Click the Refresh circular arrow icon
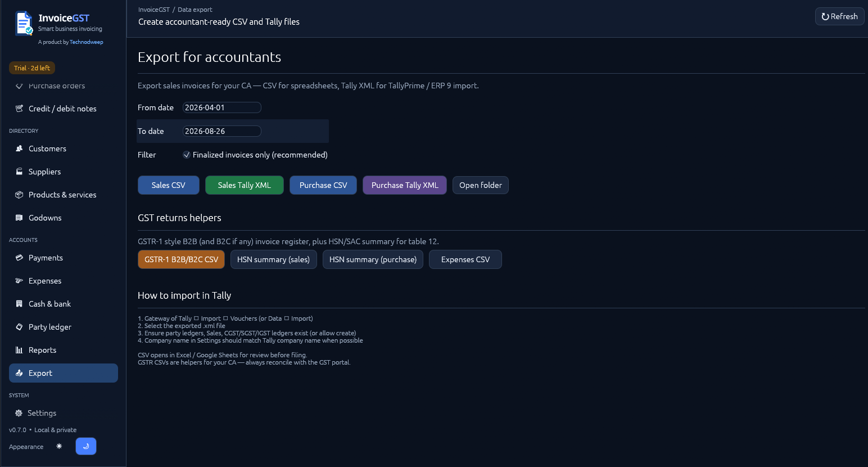Screen dimensions: 868x467 coord(825,16)
